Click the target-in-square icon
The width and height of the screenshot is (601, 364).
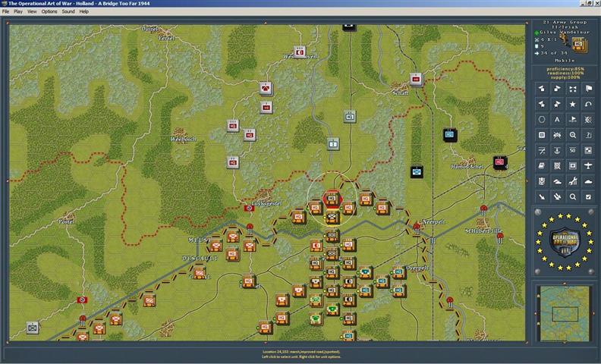pos(557,166)
